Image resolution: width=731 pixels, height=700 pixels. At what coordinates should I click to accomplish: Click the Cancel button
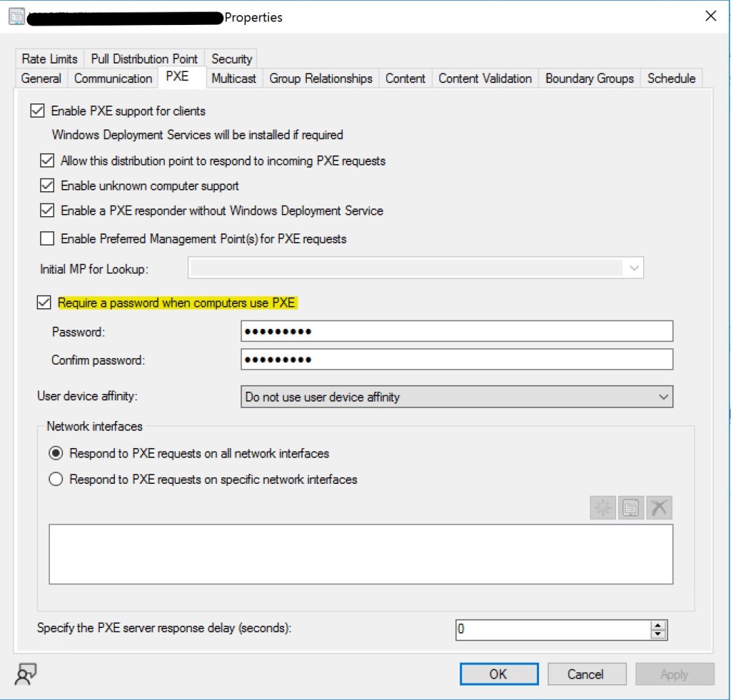click(x=586, y=674)
